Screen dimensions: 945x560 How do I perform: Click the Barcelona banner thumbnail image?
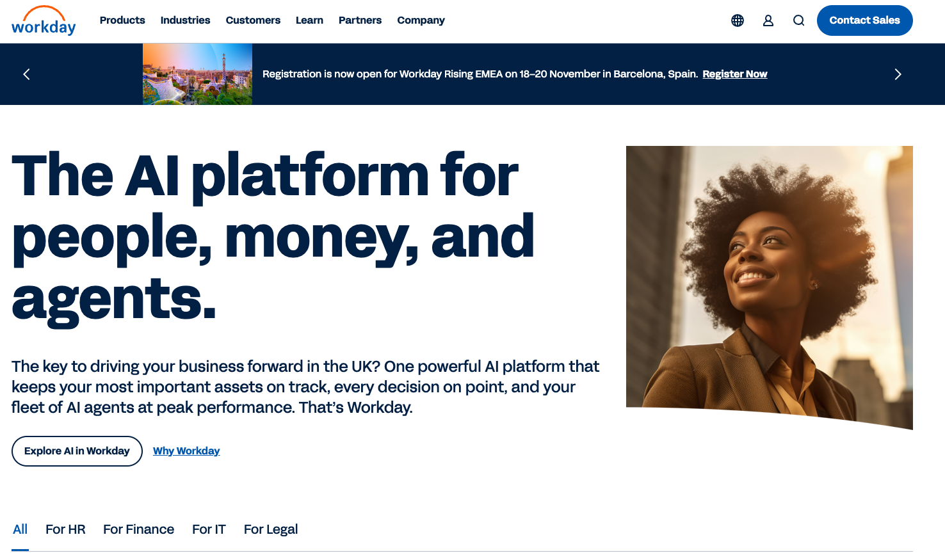coord(197,74)
